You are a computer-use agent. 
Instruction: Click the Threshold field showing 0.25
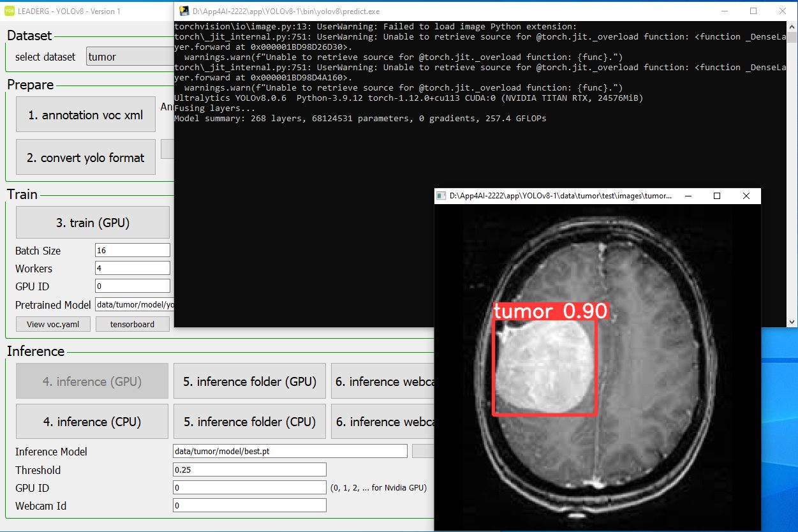pos(249,469)
